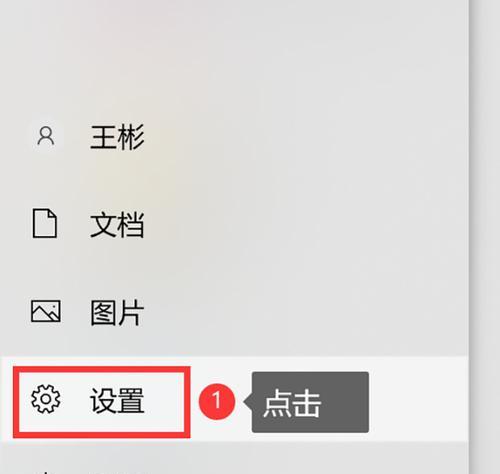
Task: Open the 图片 folder entry
Action: (x=117, y=312)
